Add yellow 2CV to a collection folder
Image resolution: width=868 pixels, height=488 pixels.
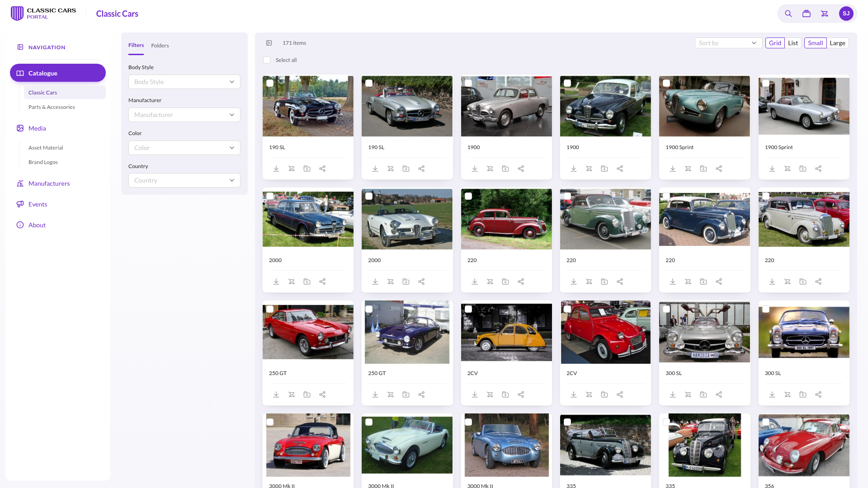coord(505,394)
